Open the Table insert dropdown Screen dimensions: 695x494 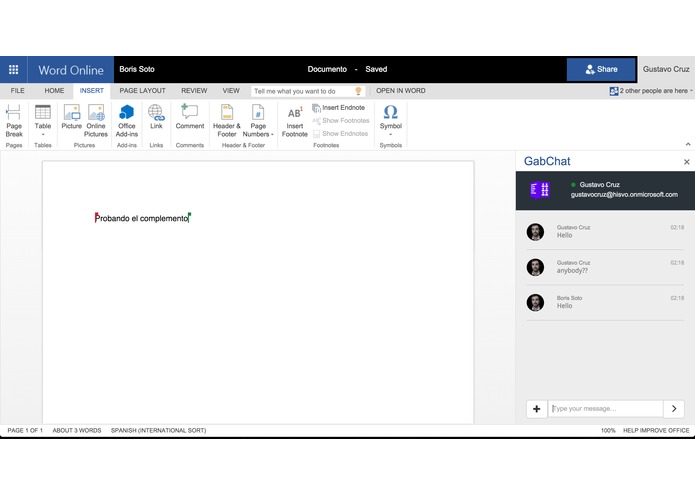click(x=43, y=121)
